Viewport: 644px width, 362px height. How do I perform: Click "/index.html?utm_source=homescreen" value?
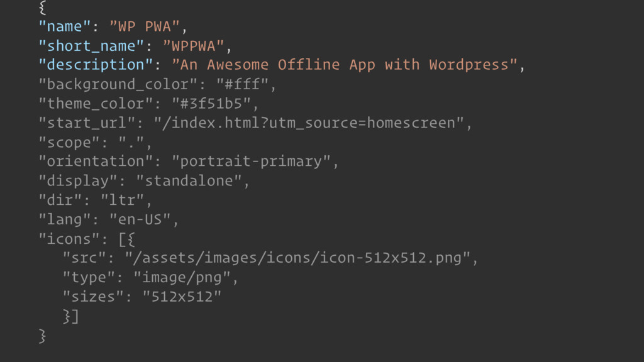(x=309, y=123)
